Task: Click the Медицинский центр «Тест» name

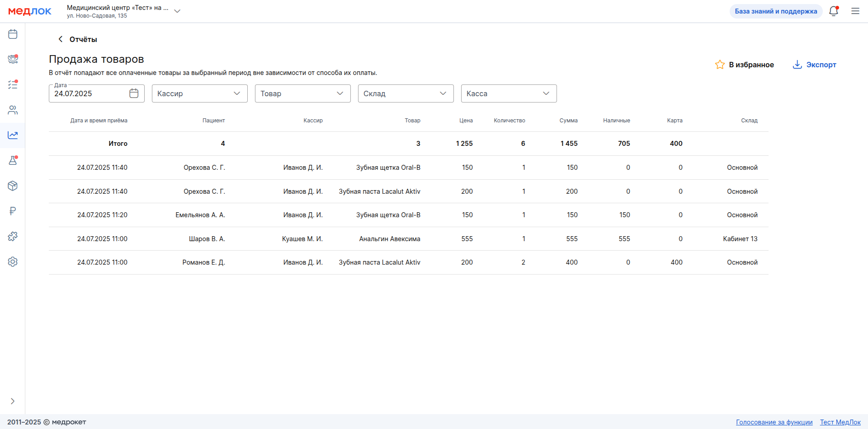Action: point(118,8)
